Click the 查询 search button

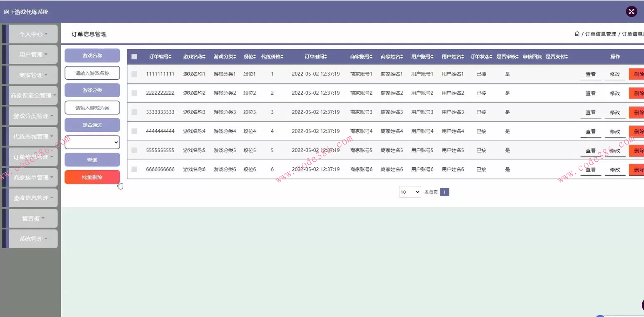[x=92, y=160]
